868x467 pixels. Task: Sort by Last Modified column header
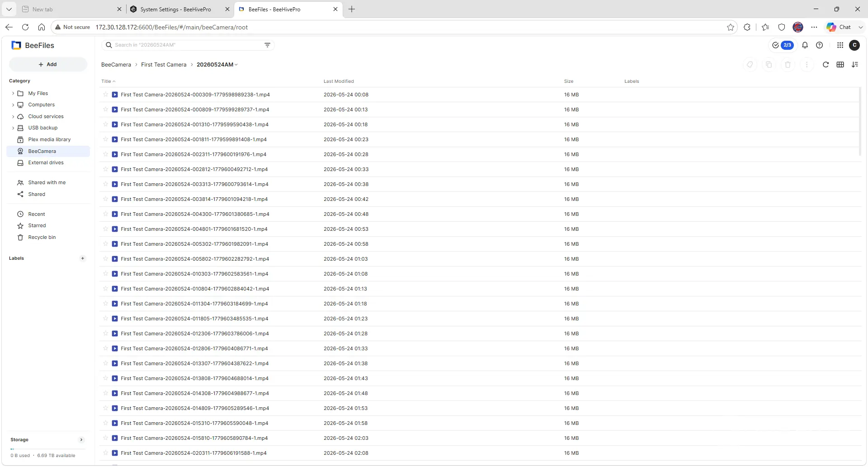(x=339, y=81)
